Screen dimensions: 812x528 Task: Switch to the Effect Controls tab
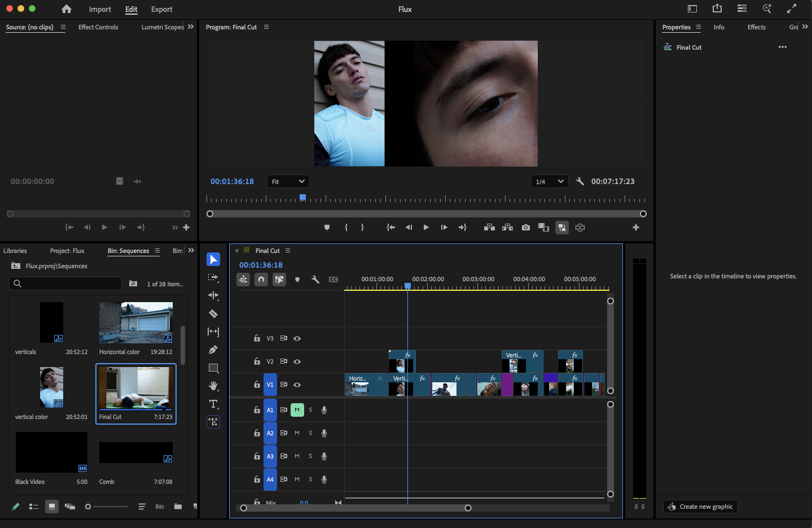pyautogui.click(x=98, y=27)
